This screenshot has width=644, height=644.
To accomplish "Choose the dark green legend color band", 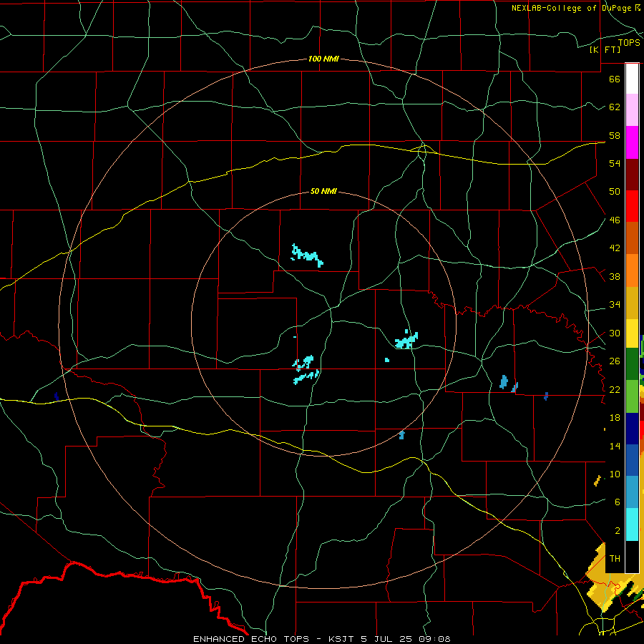I will click(632, 365).
